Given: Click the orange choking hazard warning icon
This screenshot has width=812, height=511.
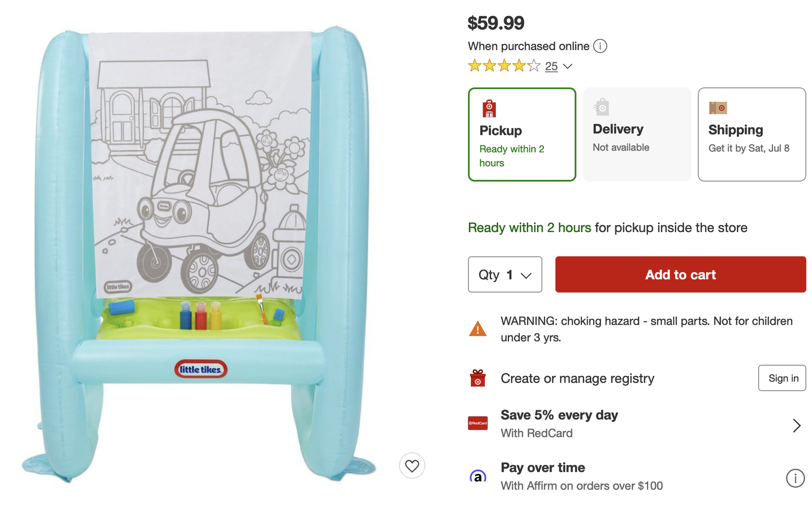Looking at the screenshot, I should (478, 329).
